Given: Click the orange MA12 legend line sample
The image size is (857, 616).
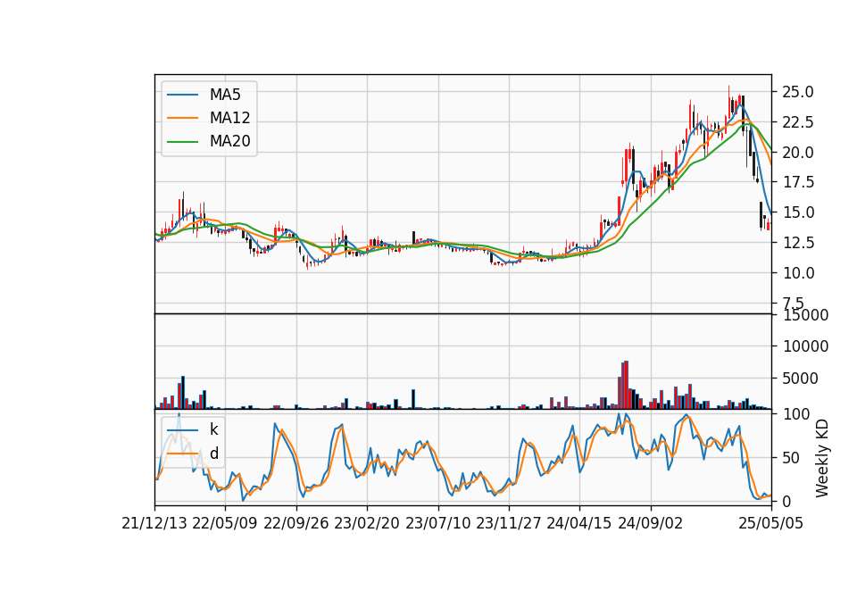Looking at the screenshot, I should click(182, 118).
